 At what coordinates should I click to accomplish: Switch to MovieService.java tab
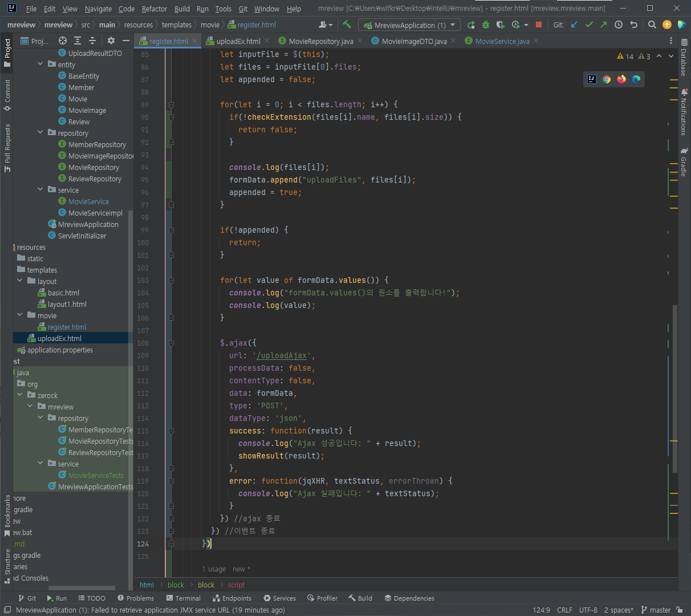tap(502, 41)
